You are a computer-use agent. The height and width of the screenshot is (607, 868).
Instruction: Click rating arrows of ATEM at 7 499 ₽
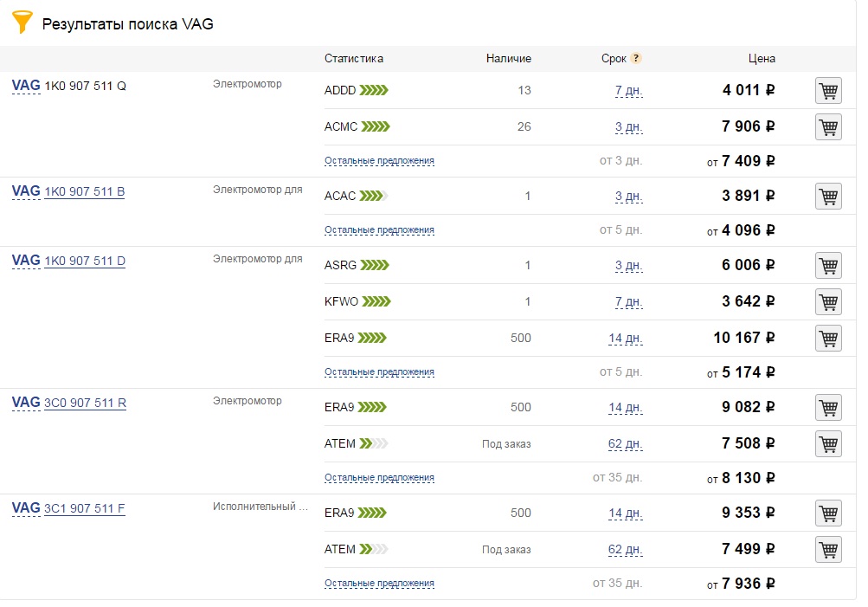(x=374, y=549)
